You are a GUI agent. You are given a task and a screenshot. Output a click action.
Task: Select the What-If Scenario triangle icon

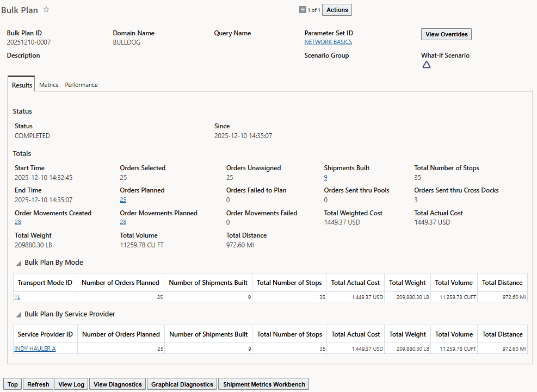click(427, 64)
